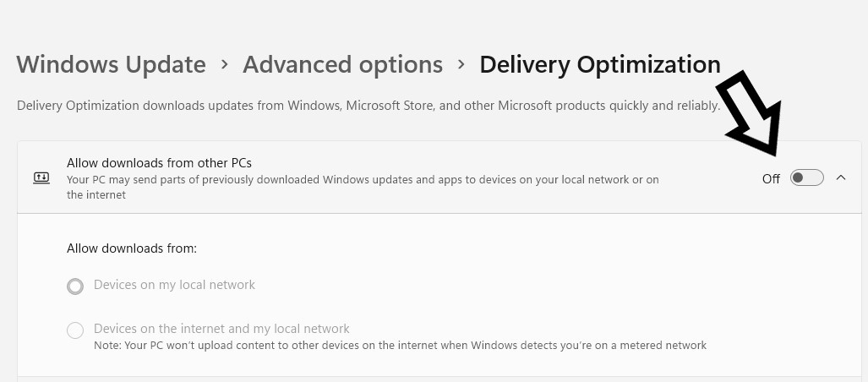Go back to Windows Update breadcrumb

[x=111, y=64]
